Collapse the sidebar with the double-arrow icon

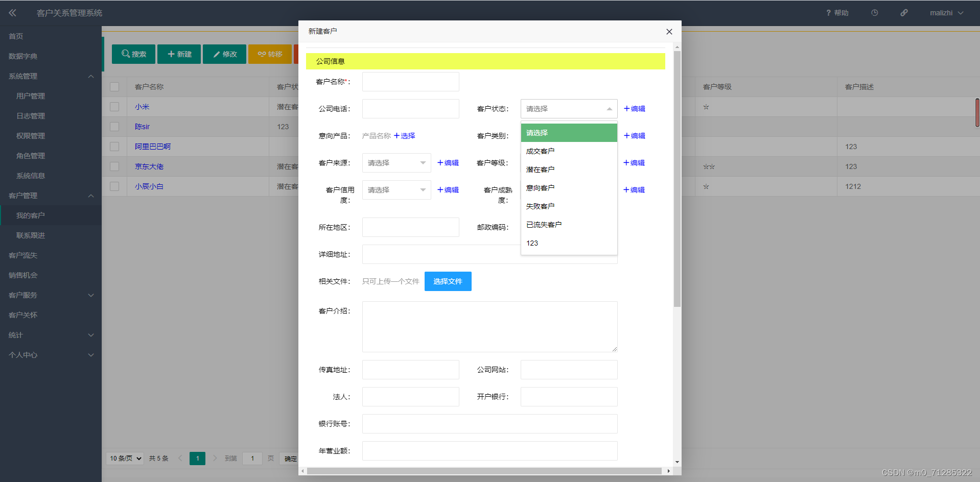(x=12, y=12)
